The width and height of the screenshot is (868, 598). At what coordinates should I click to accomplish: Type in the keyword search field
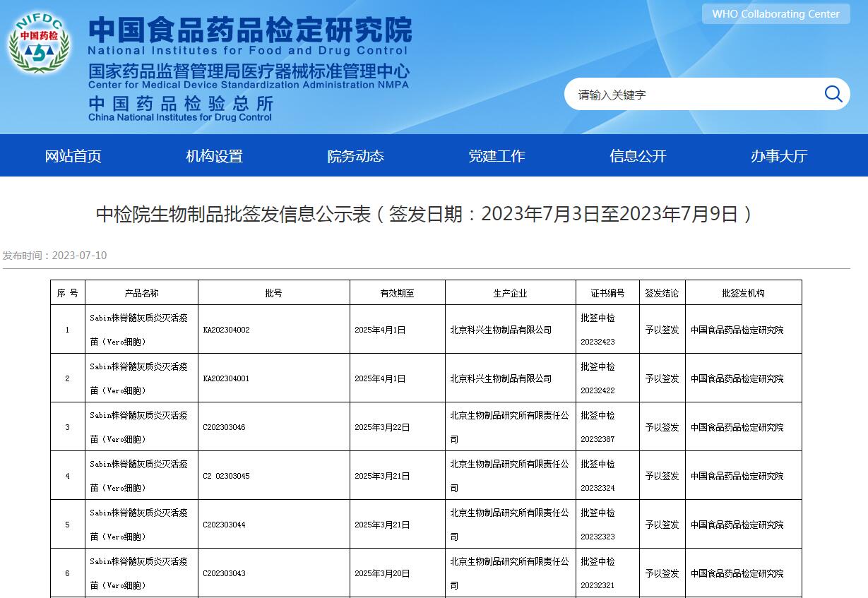click(x=692, y=95)
